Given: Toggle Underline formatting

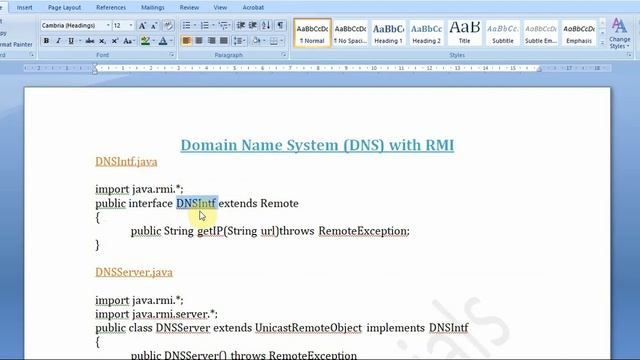Looking at the screenshot, I should [x=71, y=41].
